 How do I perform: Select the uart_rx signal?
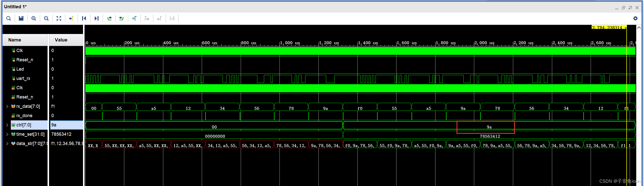[x=23, y=78]
